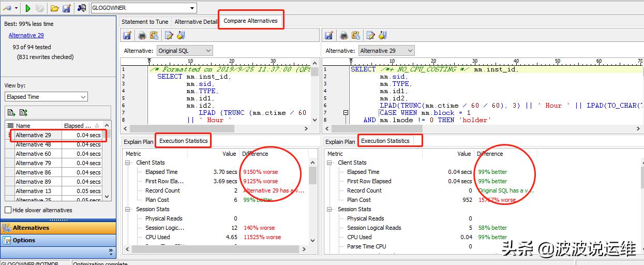Sort the list by Name column header
Viewport: 644px width, 265px height.
pos(37,126)
